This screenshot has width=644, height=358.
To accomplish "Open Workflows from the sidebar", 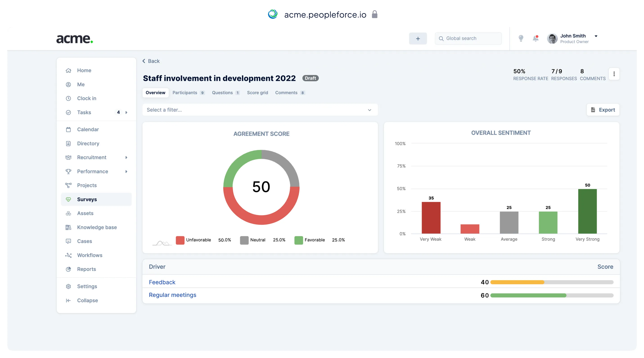I will coord(90,255).
